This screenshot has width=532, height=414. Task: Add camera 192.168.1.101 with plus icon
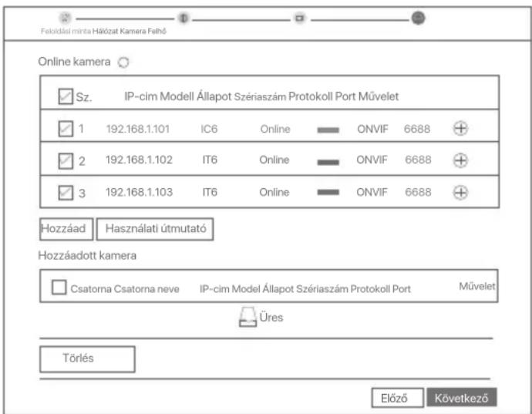[x=460, y=128]
